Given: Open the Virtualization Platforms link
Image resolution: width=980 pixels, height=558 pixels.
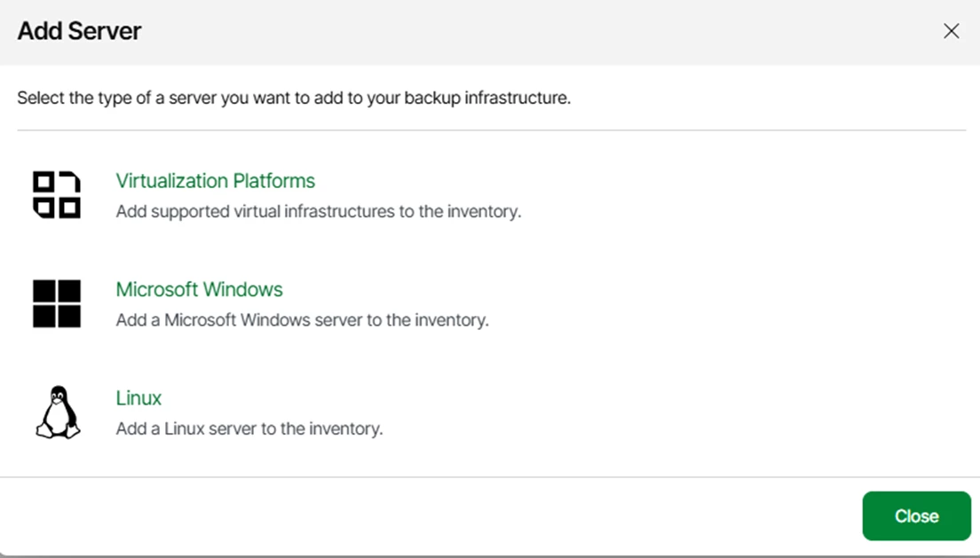Looking at the screenshot, I should pos(215,181).
